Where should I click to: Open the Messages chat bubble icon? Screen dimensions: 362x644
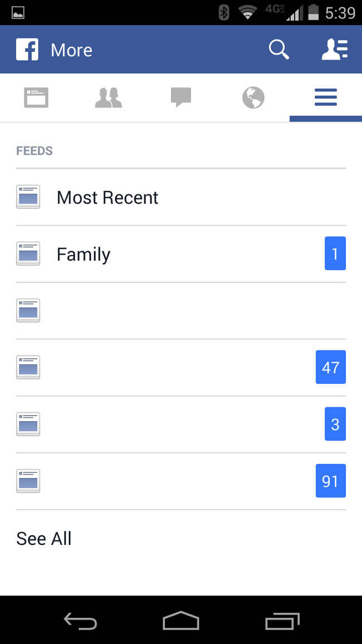pyautogui.click(x=180, y=97)
